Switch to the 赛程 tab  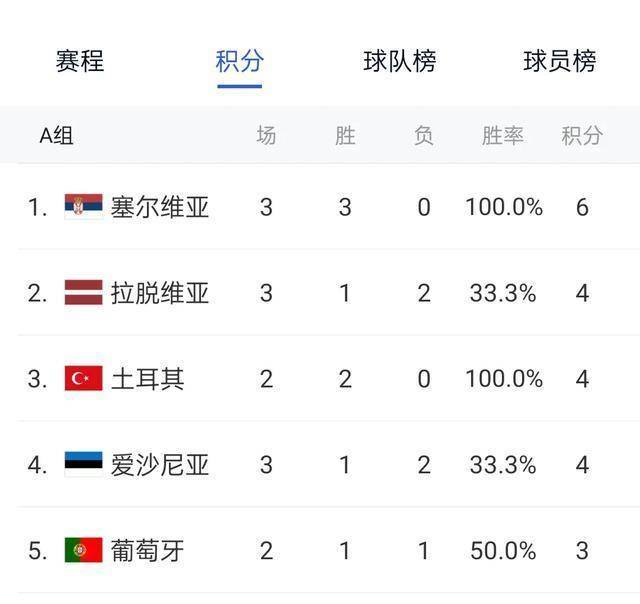[x=80, y=61]
